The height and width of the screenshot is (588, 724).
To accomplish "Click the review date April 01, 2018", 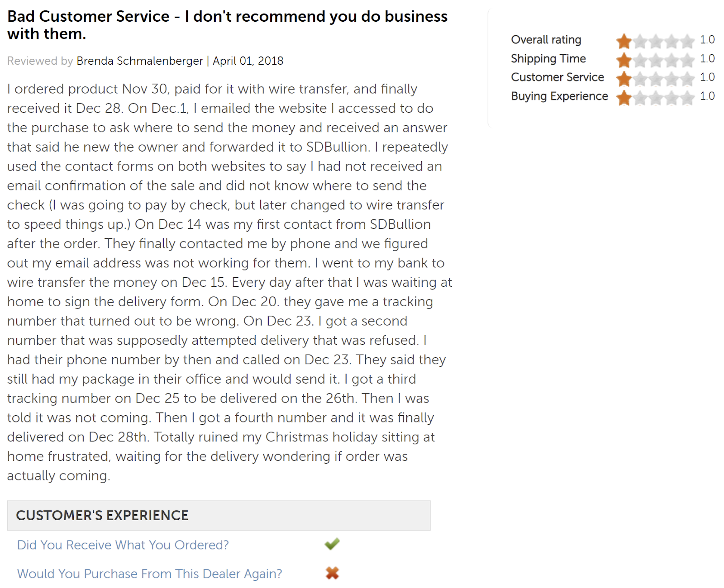I will [248, 61].
